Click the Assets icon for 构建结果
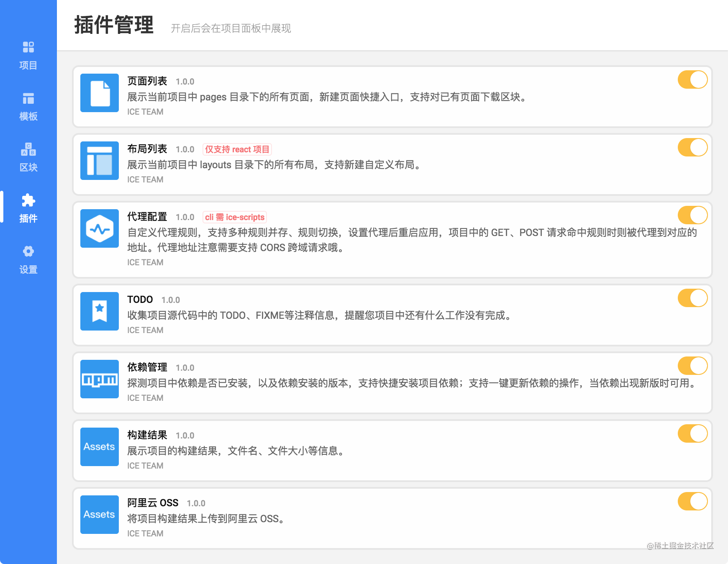Image resolution: width=728 pixels, height=564 pixels. click(100, 447)
